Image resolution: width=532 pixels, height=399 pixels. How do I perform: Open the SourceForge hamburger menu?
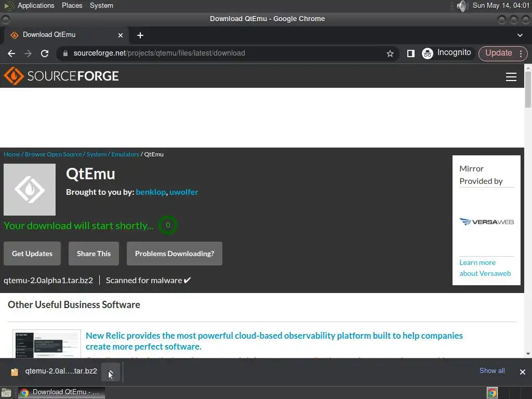(511, 77)
